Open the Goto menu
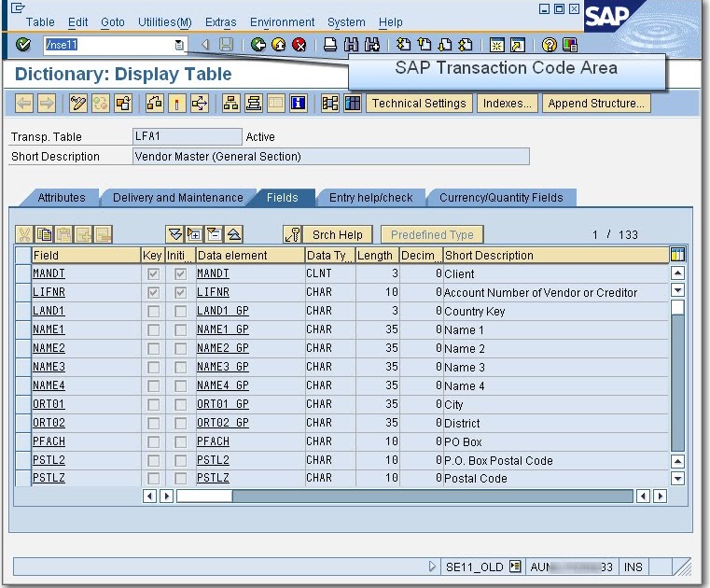Viewport: 710px width, 588px height. 113,22
